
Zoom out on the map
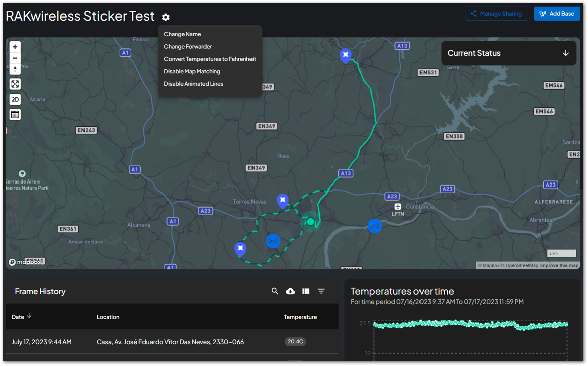15,58
